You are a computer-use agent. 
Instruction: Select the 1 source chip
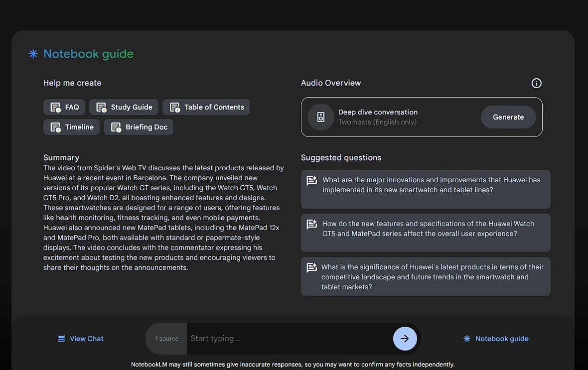pos(166,339)
